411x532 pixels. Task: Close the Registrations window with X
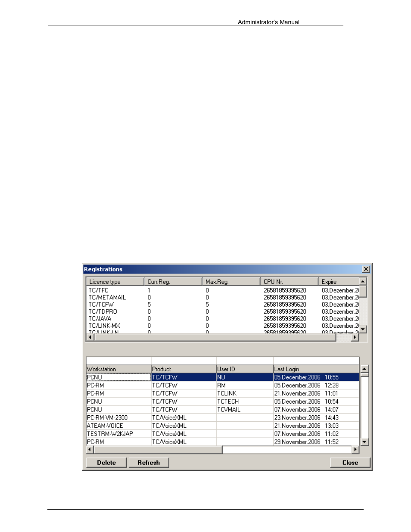click(366, 269)
